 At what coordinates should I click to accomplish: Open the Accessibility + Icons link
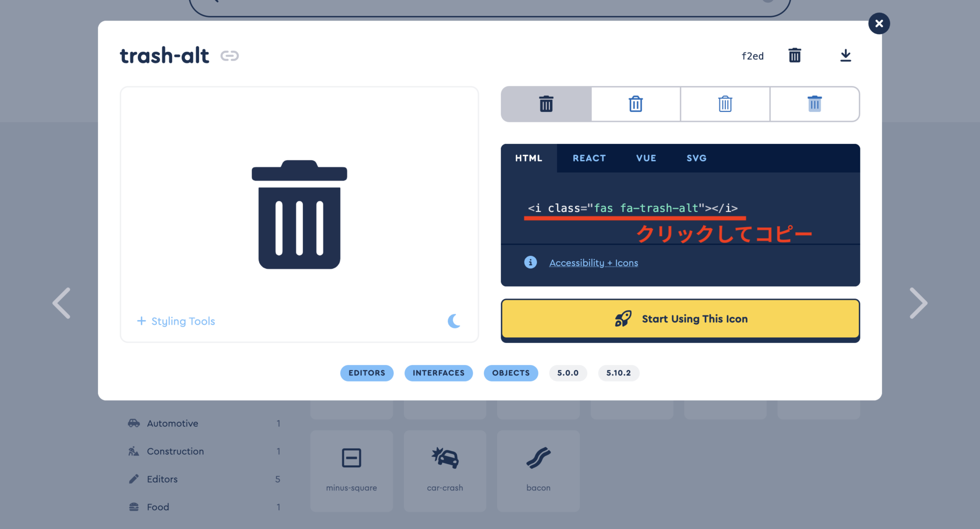coord(593,263)
